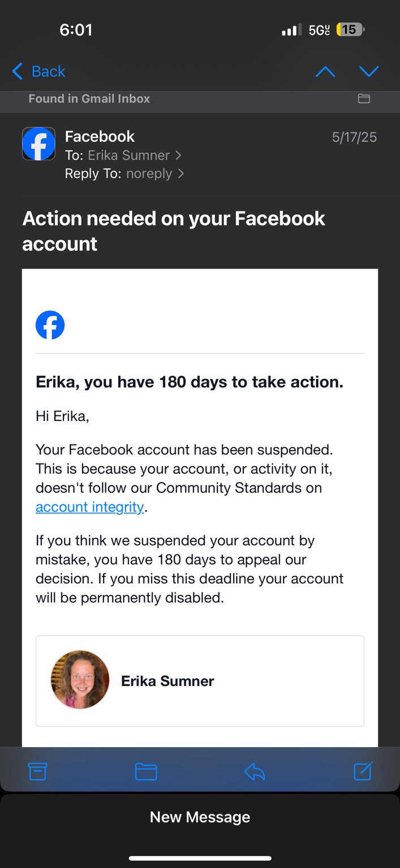This screenshot has width=400, height=868.
Task: Tap the Archive icon in bottom toolbar
Action: [x=37, y=771]
